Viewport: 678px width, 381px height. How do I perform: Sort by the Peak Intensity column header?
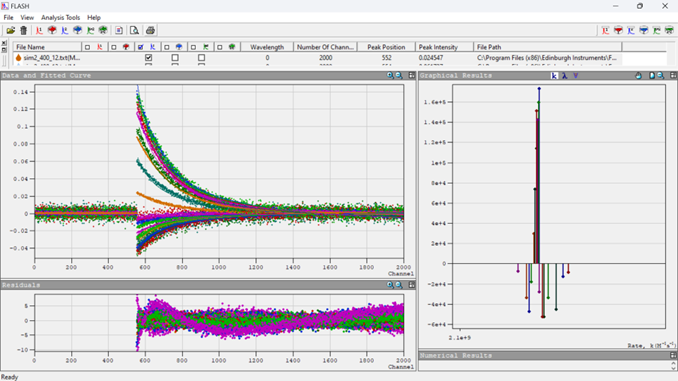444,47
